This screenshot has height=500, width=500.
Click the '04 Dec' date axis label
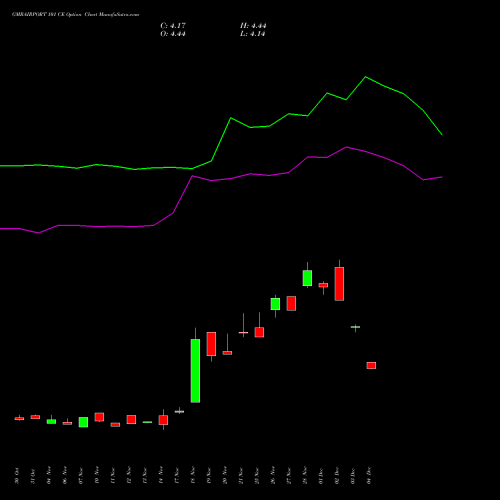369,476
